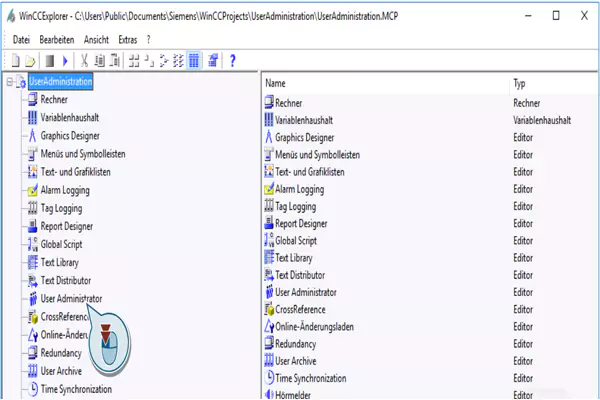Select Global Script in the tree

coord(62,244)
